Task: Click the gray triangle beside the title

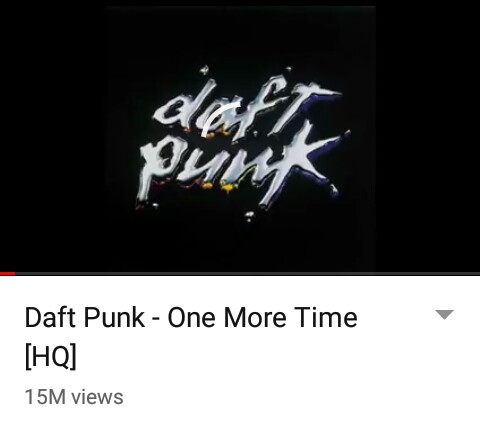Action: pyautogui.click(x=444, y=315)
